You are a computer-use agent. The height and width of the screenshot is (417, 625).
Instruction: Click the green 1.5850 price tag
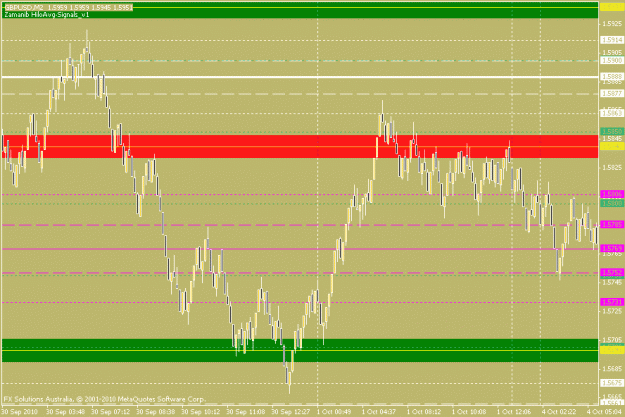612,131
